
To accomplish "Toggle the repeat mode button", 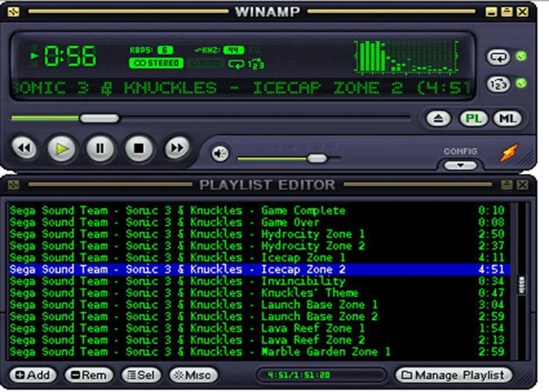I will click(x=498, y=57).
